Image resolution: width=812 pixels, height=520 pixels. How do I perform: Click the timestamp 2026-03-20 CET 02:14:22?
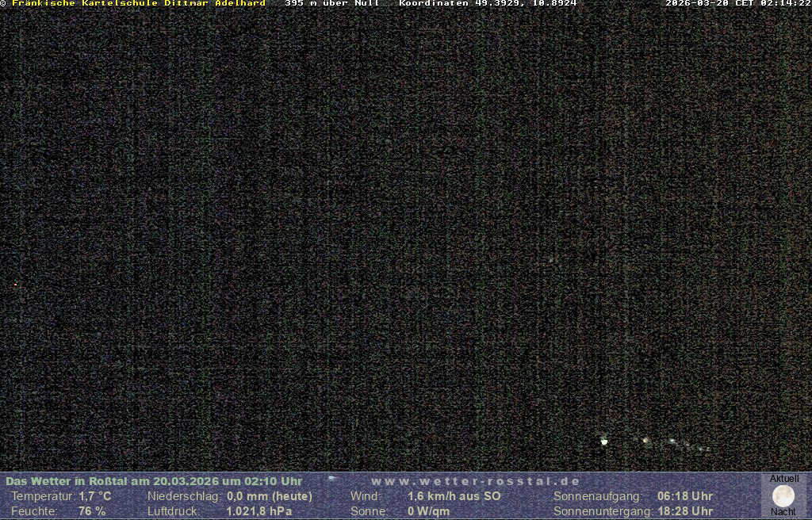pos(737,3)
